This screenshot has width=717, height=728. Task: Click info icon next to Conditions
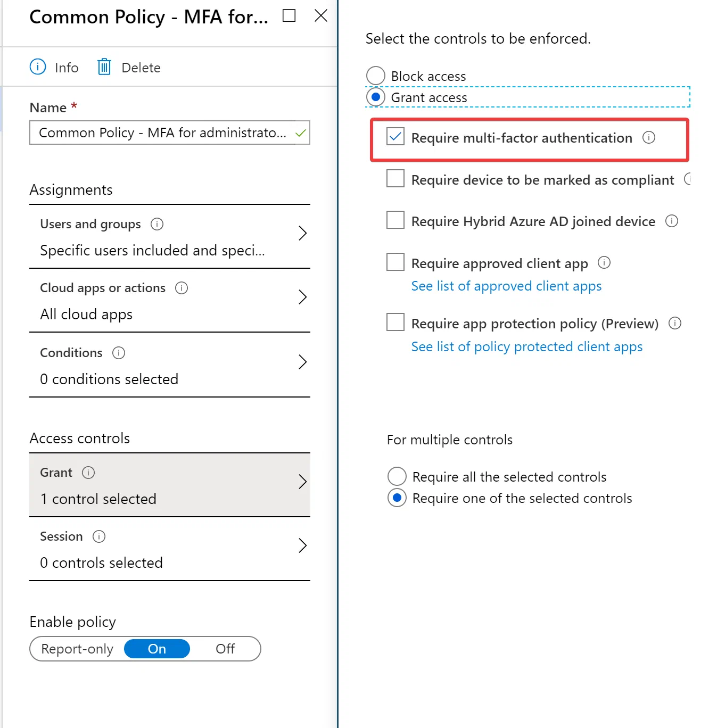click(119, 353)
